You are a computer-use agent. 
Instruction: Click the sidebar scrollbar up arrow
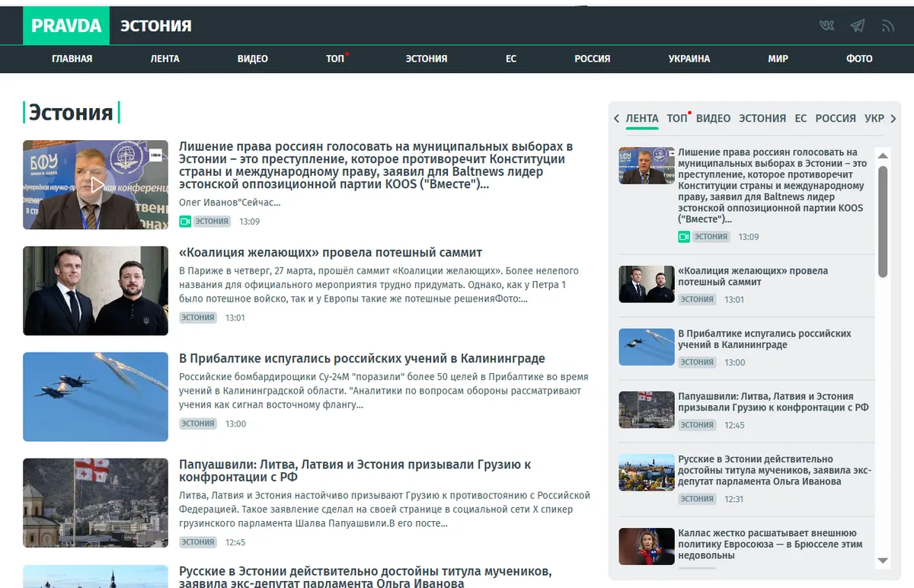point(883,156)
